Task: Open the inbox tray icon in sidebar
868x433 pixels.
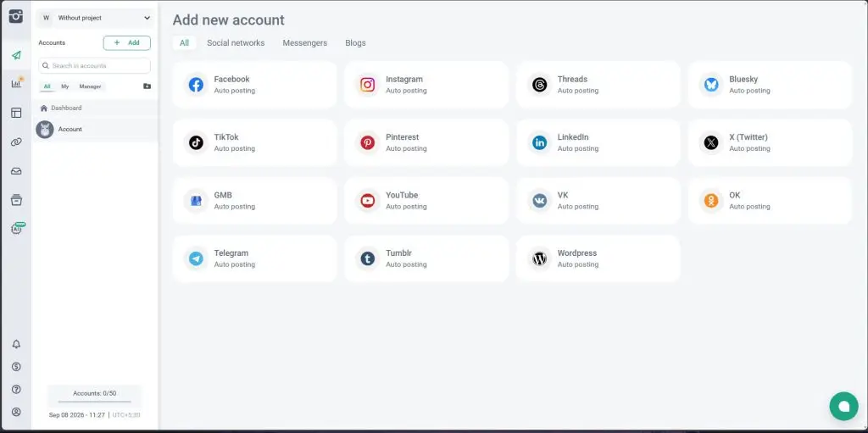Action: click(16, 171)
